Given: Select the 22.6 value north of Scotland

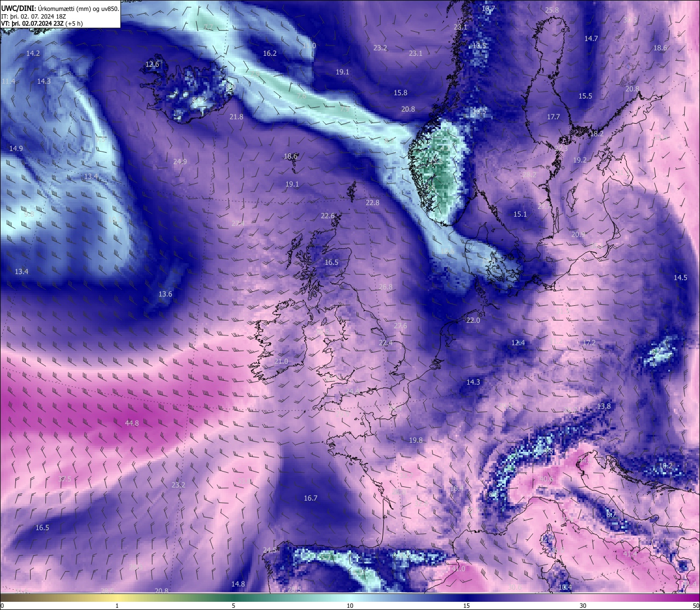Looking at the screenshot, I should coord(328,216).
